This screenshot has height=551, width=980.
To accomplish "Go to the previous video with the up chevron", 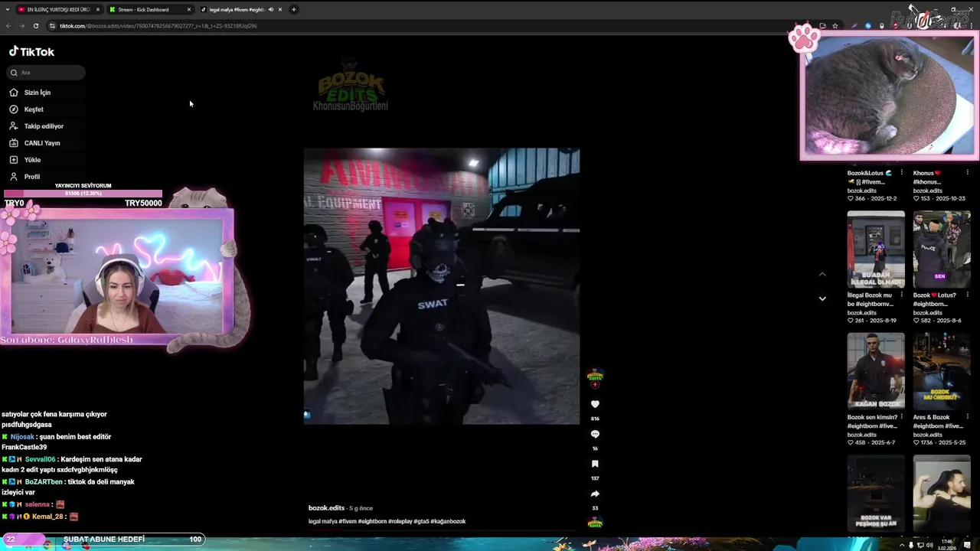I will point(822,274).
